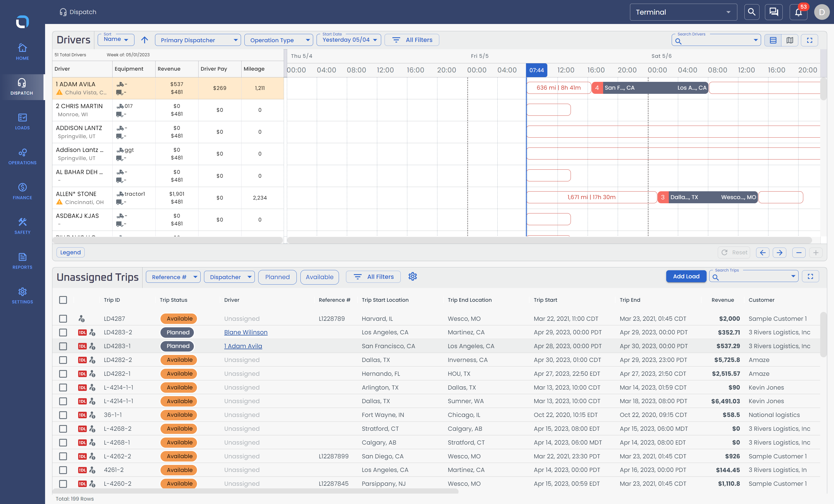Zoom out the timeline with minus
This screenshot has height=504, width=834.
click(799, 253)
